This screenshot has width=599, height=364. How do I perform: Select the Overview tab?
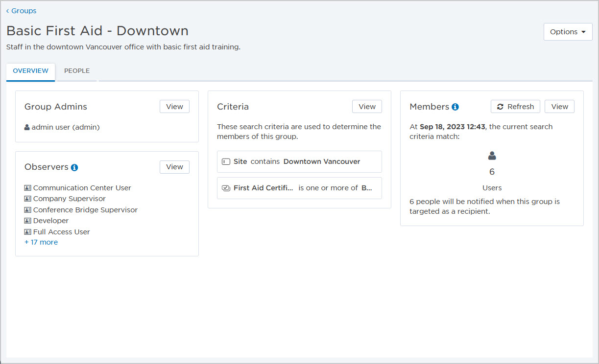click(30, 71)
